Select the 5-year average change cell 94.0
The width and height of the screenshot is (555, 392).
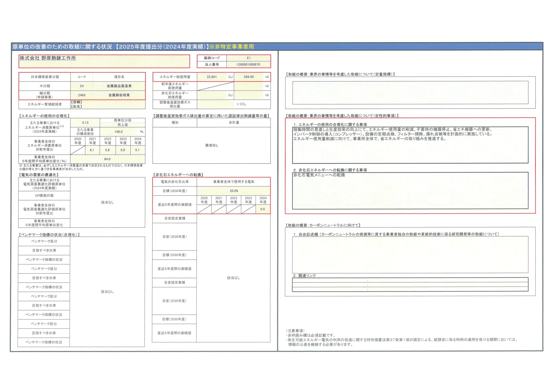pyautogui.click(x=107, y=159)
